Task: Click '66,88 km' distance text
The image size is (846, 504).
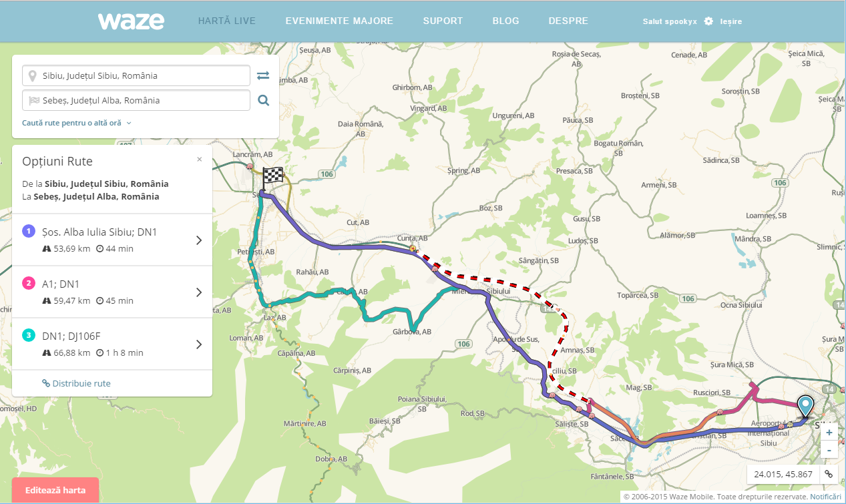Action: [72, 352]
